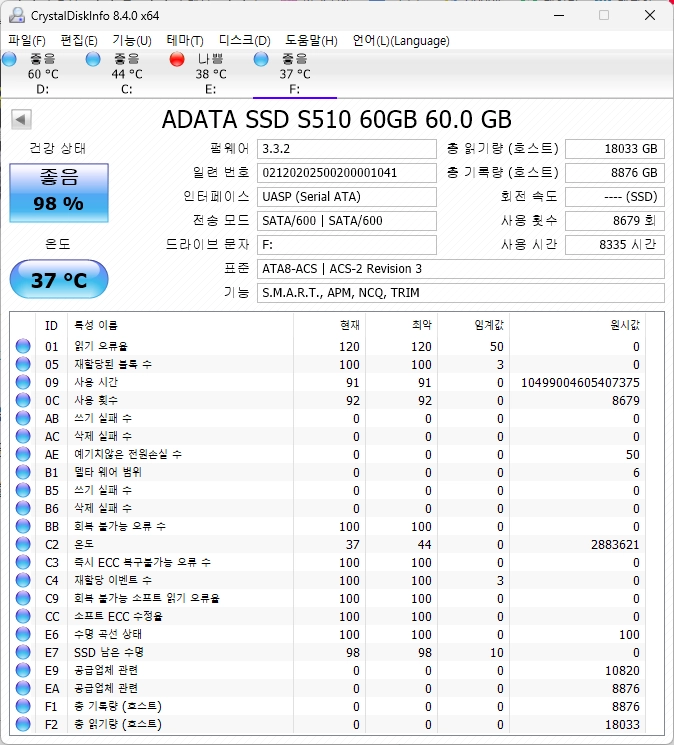Click status icon for attribute 09

tap(23, 382)
